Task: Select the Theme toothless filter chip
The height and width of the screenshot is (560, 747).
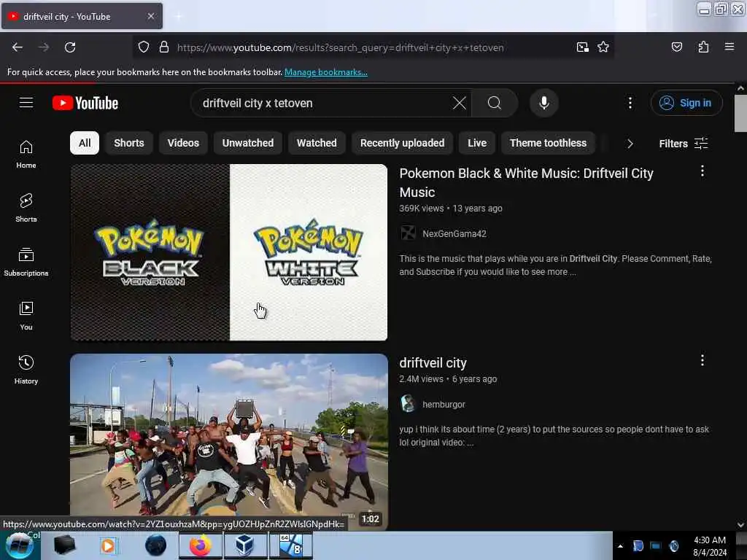Action: [x=548, y=143]
